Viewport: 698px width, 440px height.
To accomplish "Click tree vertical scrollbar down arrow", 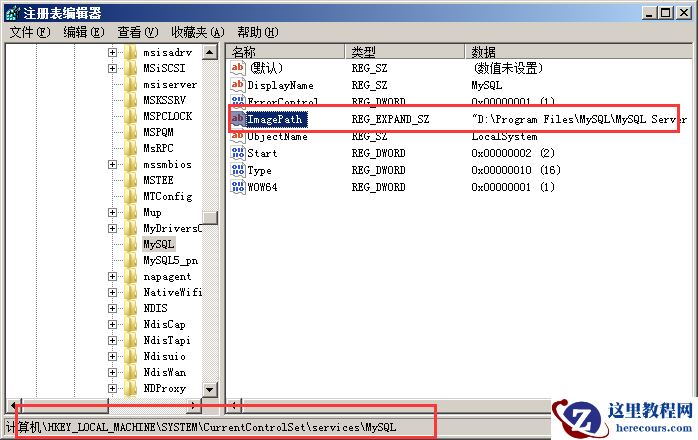I will (x=210, y=389).
